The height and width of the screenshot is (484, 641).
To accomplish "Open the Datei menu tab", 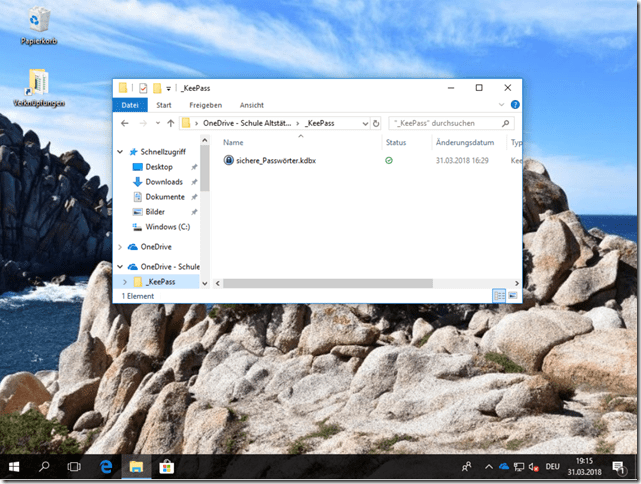I will [x=130, y=105].
